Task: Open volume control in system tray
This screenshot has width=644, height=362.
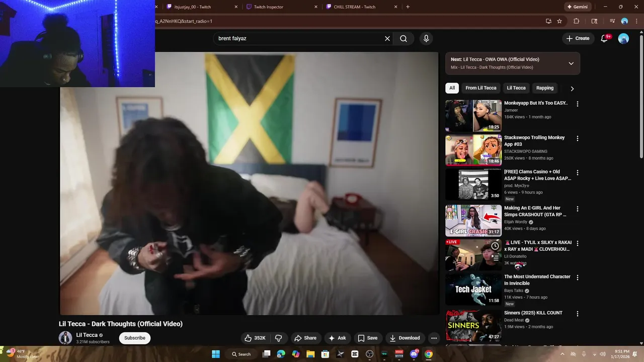Action: [603, 354]
